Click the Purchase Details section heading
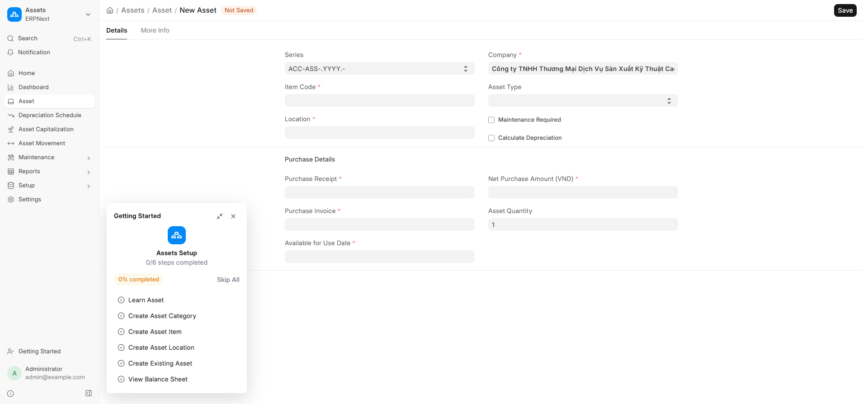Viewport: 868px width, 404px height. pos(310,159)
